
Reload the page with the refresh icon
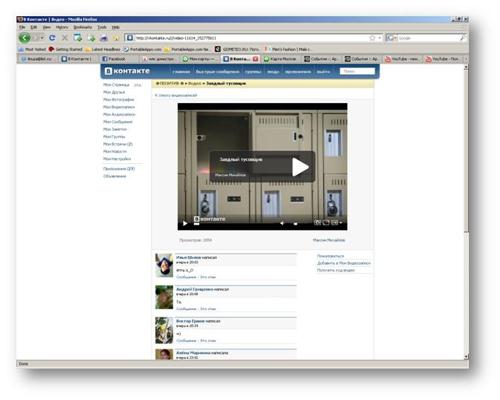(x=52, y=38)
